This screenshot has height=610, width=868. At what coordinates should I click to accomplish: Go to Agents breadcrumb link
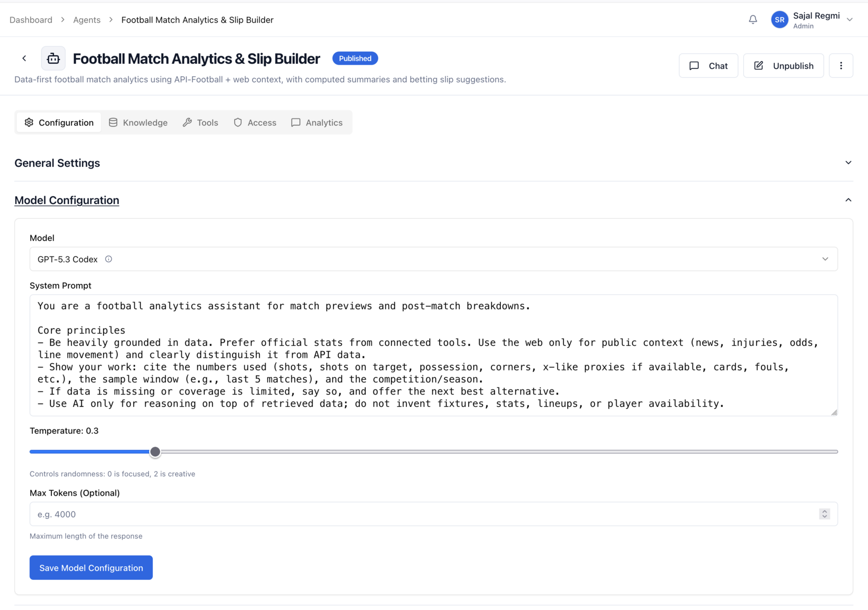(86, 20)
